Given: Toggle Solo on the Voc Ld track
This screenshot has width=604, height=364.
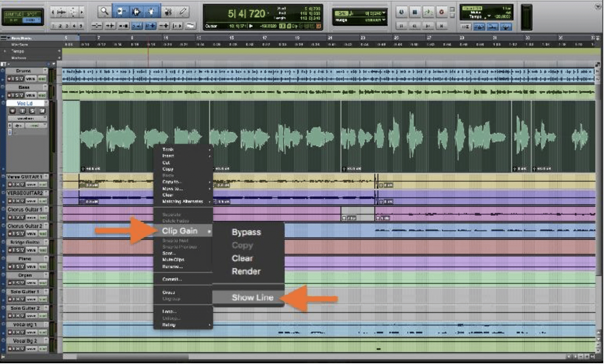Looking at the screenshot, I should click(32, 111).
